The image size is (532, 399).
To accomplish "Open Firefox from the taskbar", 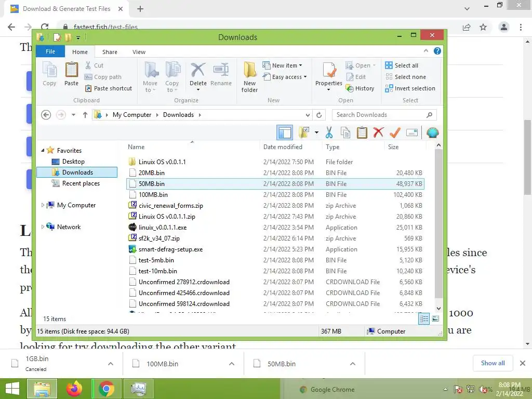I will tap(74, 389).
